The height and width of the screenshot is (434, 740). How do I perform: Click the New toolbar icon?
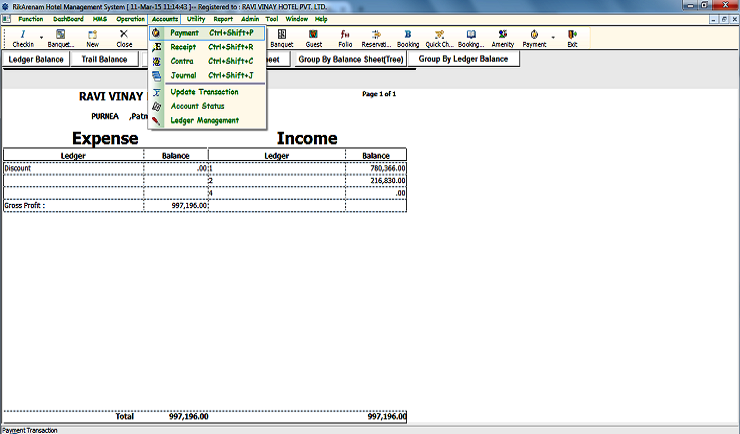click(x=92, y=38)
